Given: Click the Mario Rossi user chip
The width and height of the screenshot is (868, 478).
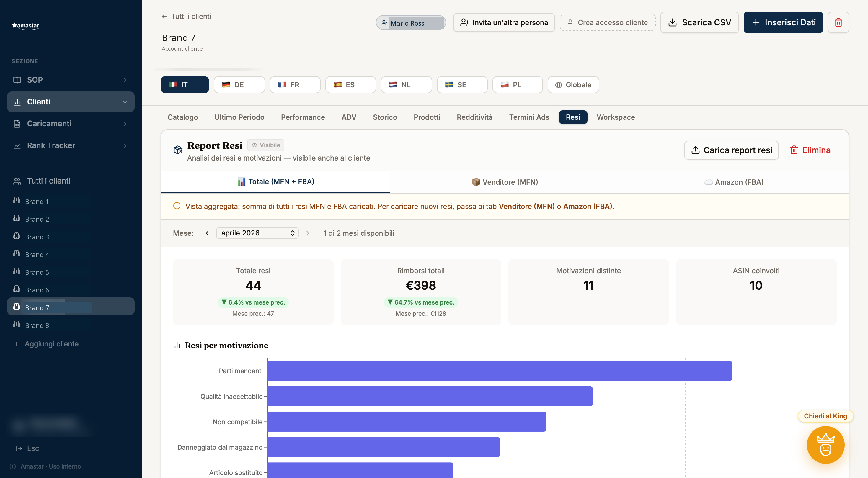Looking at the screenshot, I should point(410,22).
